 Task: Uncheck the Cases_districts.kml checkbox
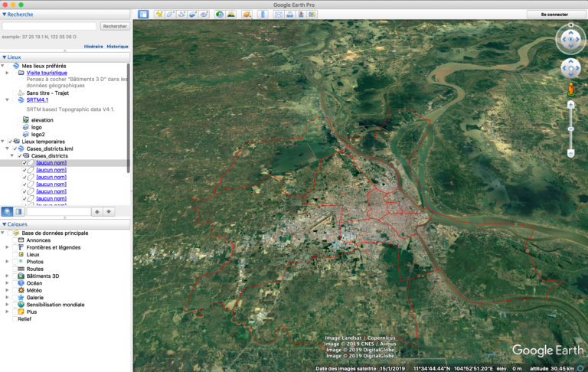pos(15,148)
